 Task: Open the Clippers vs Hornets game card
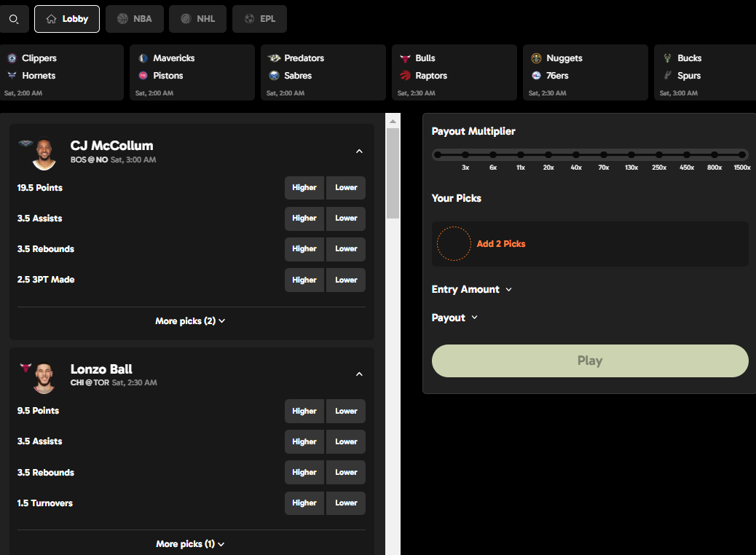(62, 73)
